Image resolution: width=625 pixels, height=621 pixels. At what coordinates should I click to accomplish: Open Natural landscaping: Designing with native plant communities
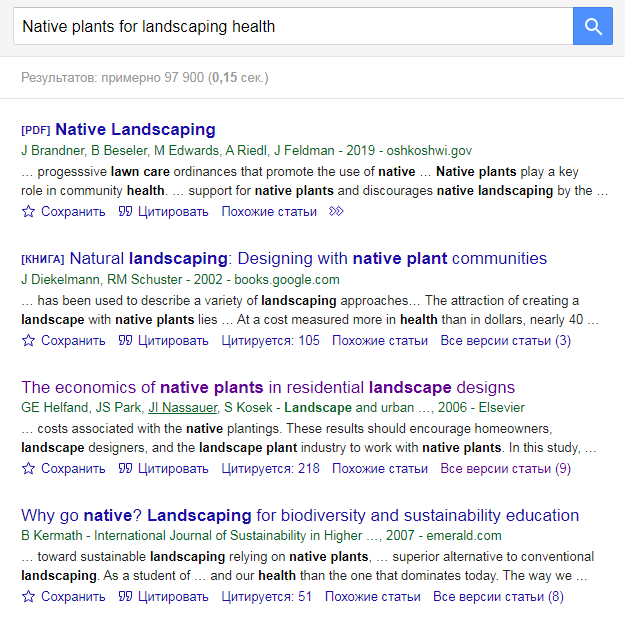click(x=308, y=259)
